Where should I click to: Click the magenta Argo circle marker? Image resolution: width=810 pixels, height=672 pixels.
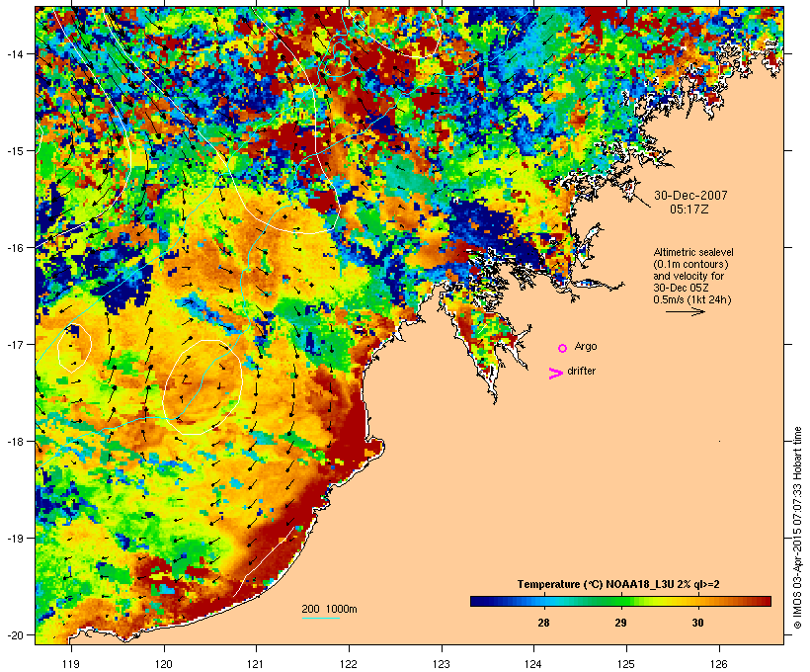tap(562, 349)
